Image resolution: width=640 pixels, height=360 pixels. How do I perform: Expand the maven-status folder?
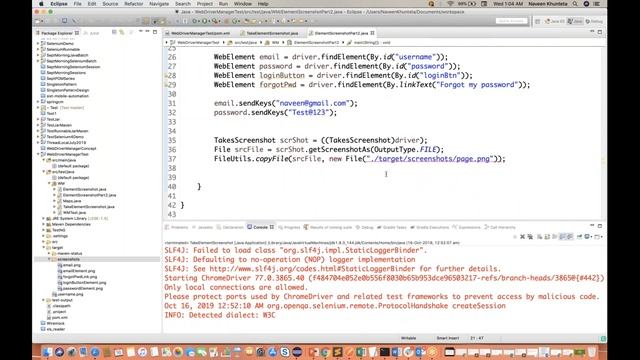(49, 253)
